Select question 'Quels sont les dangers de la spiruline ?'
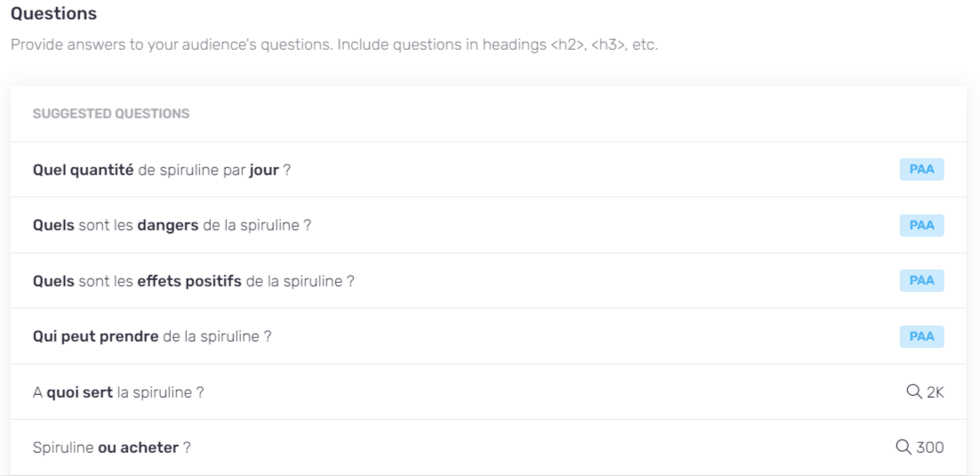The width and height of the screenshot is (980, 476). point(172,225)
